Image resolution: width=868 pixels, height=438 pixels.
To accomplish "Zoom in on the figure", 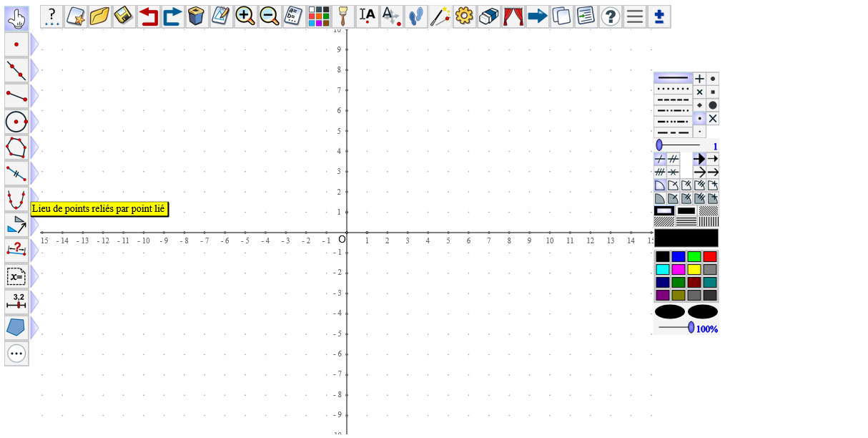I will 246,16.
